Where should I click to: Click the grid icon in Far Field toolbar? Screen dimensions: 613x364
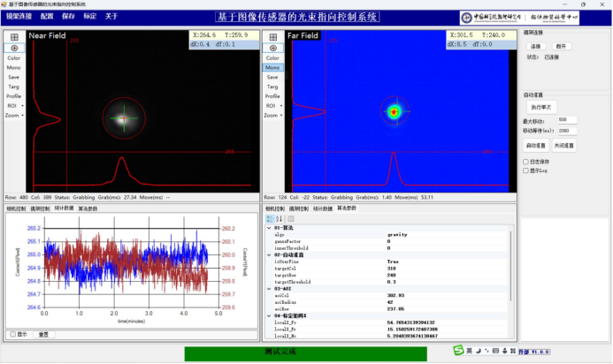pyautogui.click(x=272, y=37)
